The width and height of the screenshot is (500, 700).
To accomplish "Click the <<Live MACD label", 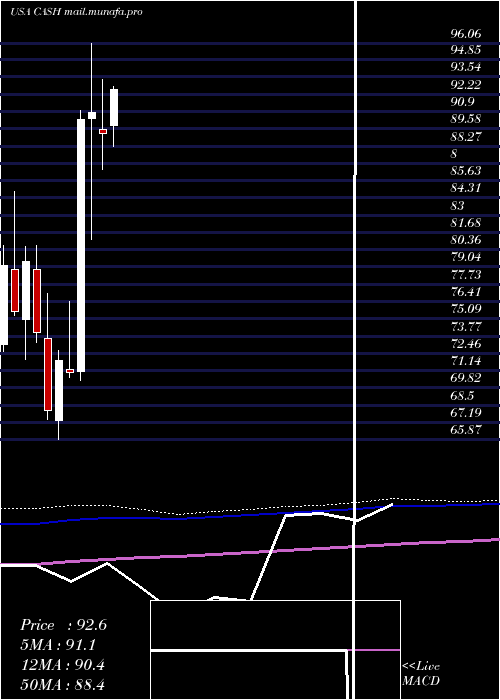I will tap(421, 674).
